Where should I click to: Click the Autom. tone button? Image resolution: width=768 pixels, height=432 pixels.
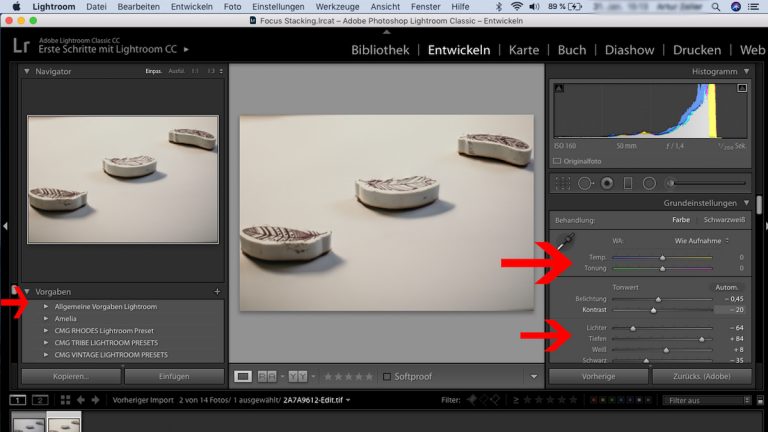point(724,287)
